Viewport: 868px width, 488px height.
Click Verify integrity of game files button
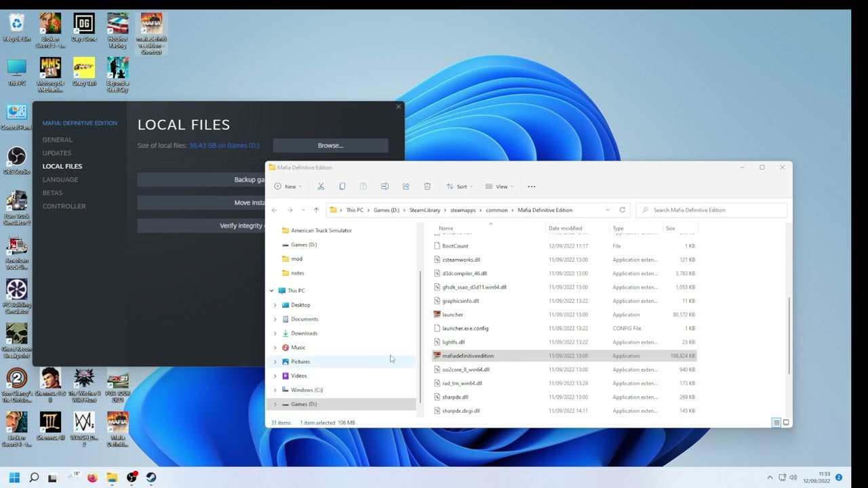(x=201, y=226)
